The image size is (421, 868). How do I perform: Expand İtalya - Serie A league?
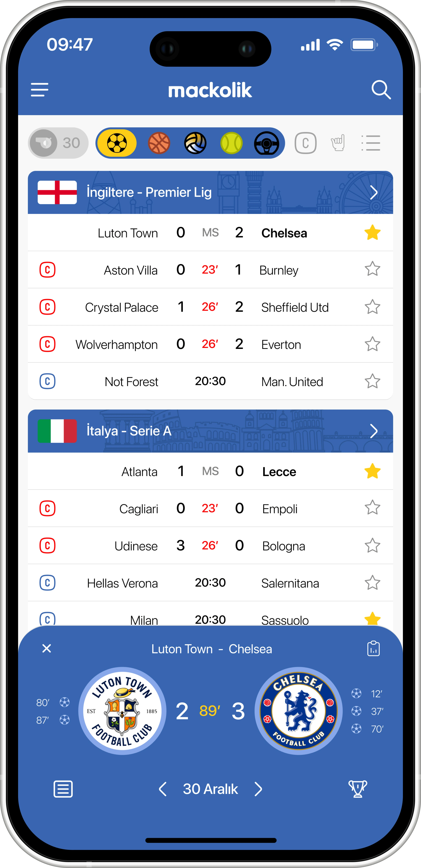click(373, 431)
